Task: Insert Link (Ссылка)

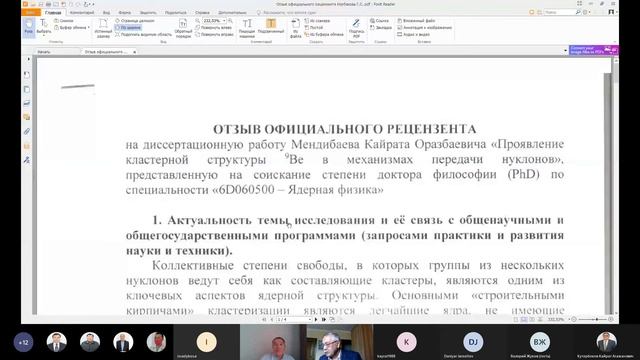Action: (x=379, y=20)
